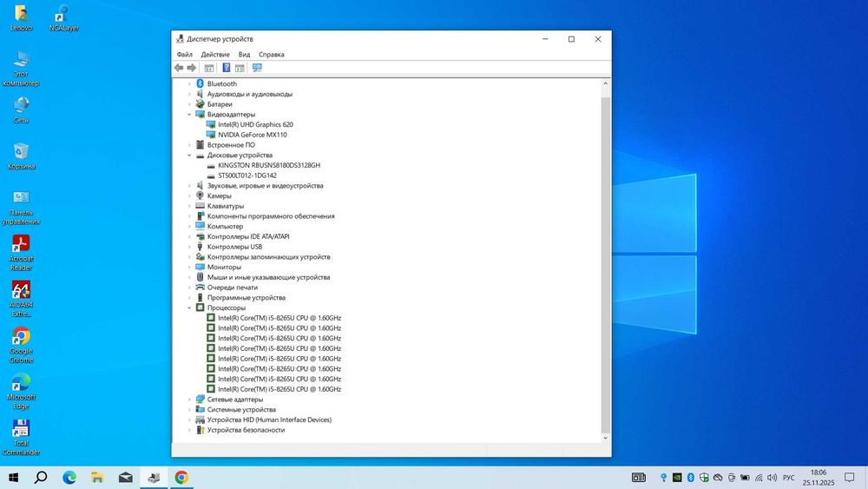The image size is (868, 489).
Task: Click the Forward arrow in the toolbar
Action: [x=192, y=68]
